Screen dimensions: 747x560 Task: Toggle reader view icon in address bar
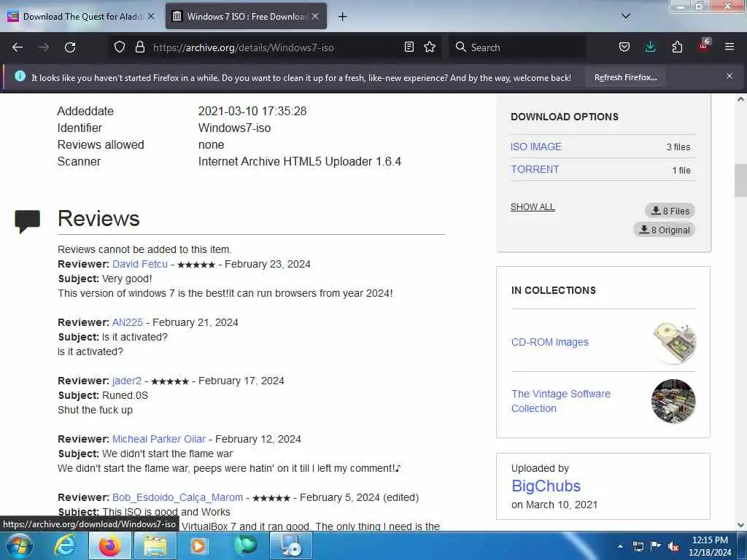coord(409,47)
